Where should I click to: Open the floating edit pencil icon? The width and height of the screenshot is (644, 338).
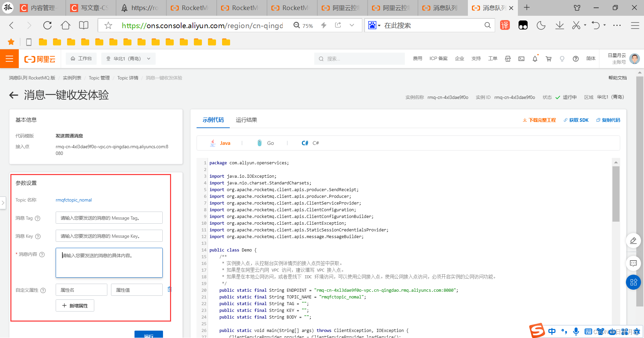(x=633, y=241)
